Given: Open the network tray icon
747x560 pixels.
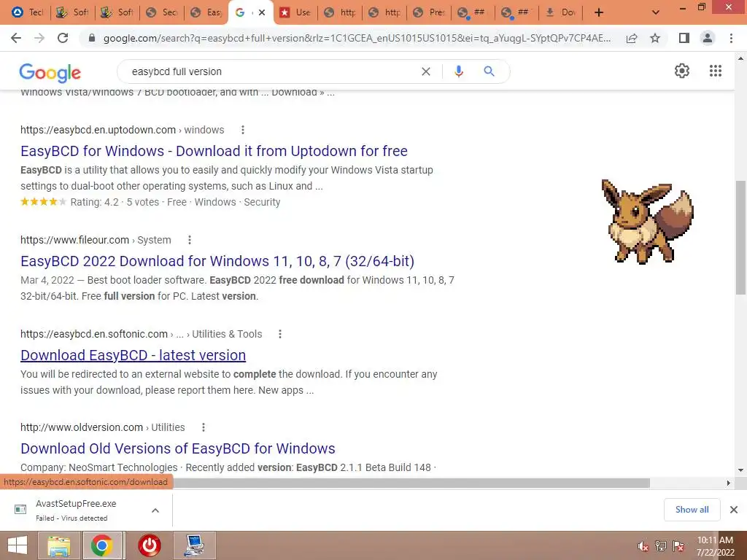Looking at the screenshot, I should [x=661, y=545].
